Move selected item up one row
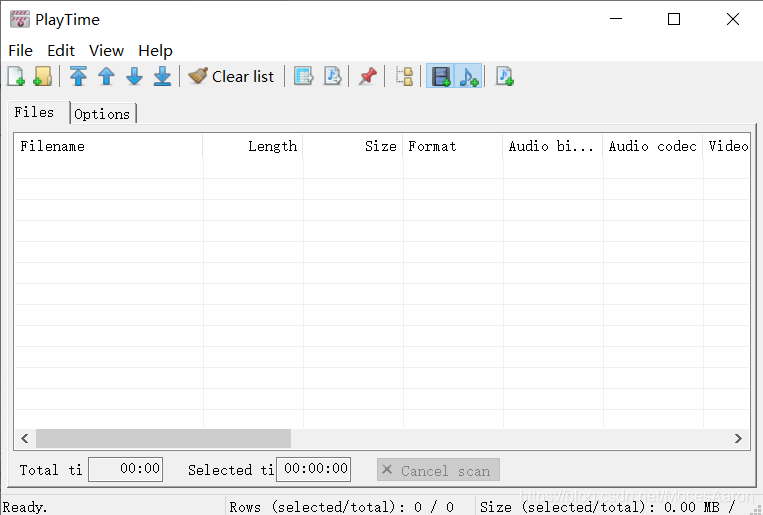 106,76
